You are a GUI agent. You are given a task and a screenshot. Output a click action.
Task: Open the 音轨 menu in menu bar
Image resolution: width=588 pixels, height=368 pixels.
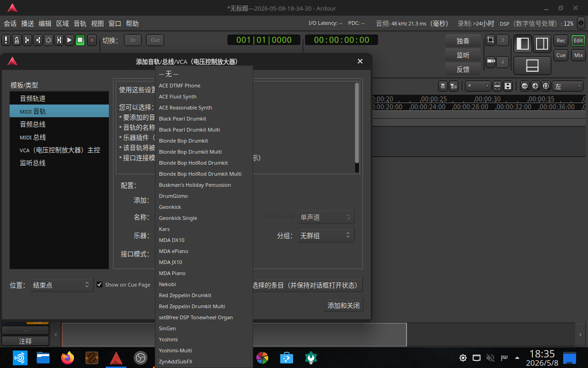pos(80,24)
